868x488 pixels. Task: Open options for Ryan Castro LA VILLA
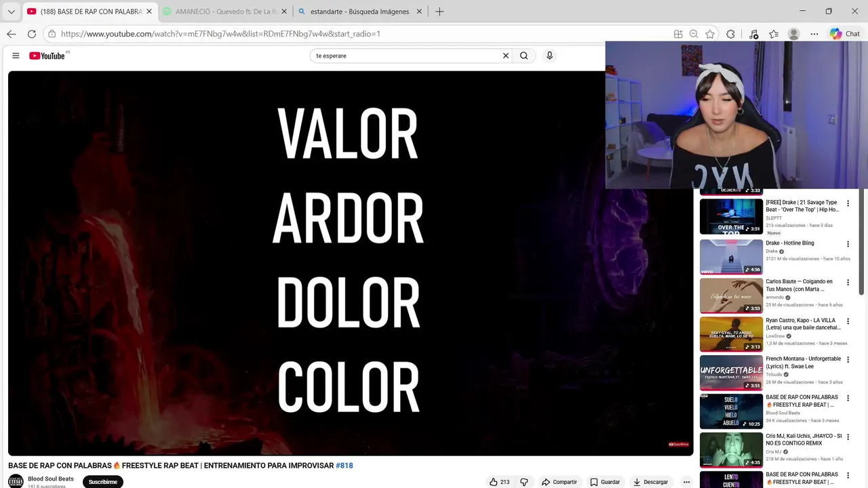(848, 322)
